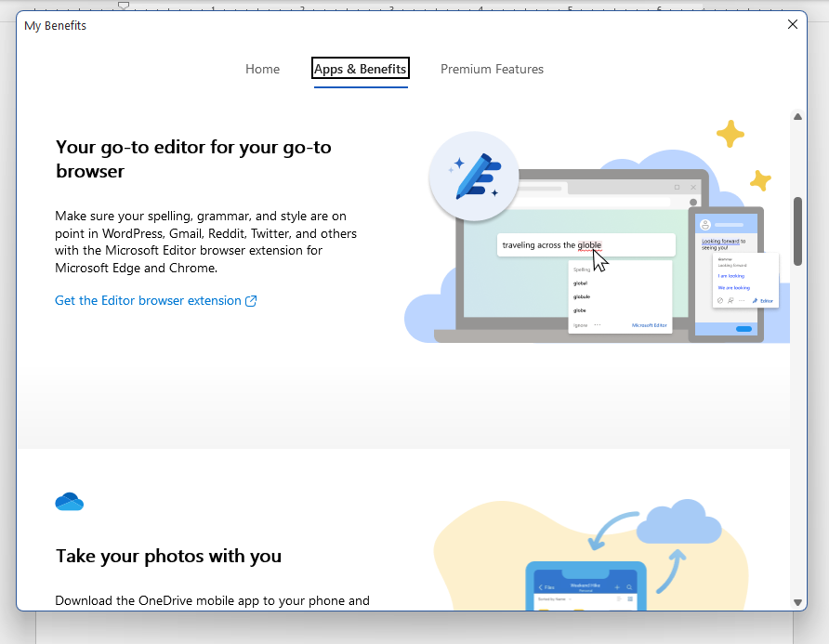Click the scrollbar down arrow
The width and height of the screenshot is (829, 644).
[x=797, y=602]
